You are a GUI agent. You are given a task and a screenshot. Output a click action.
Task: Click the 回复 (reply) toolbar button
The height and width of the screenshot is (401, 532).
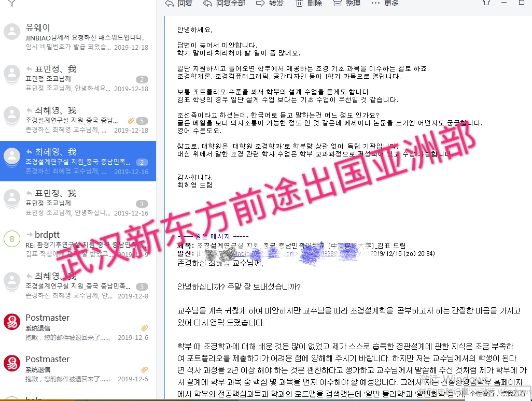click(x=178, y=3)
